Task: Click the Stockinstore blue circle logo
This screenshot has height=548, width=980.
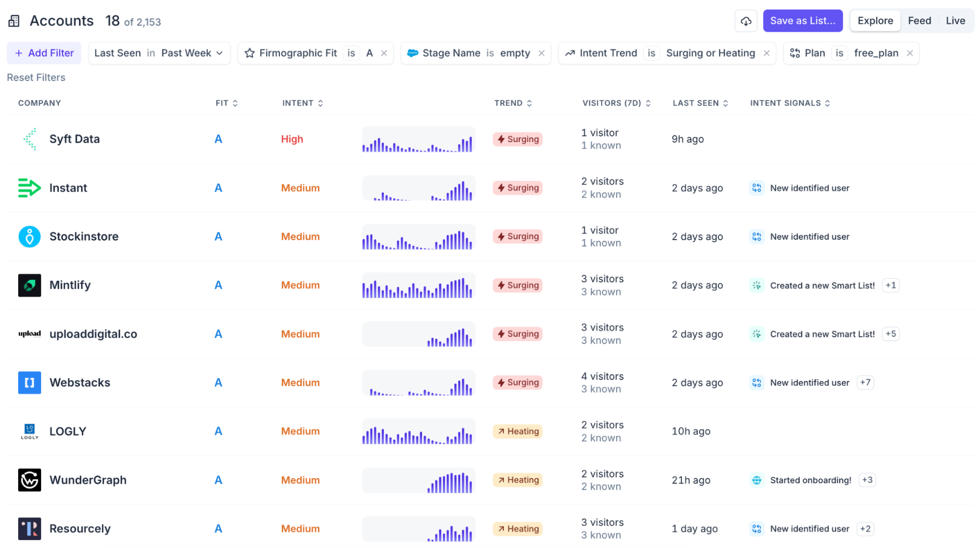Action: tap(29, 237)
